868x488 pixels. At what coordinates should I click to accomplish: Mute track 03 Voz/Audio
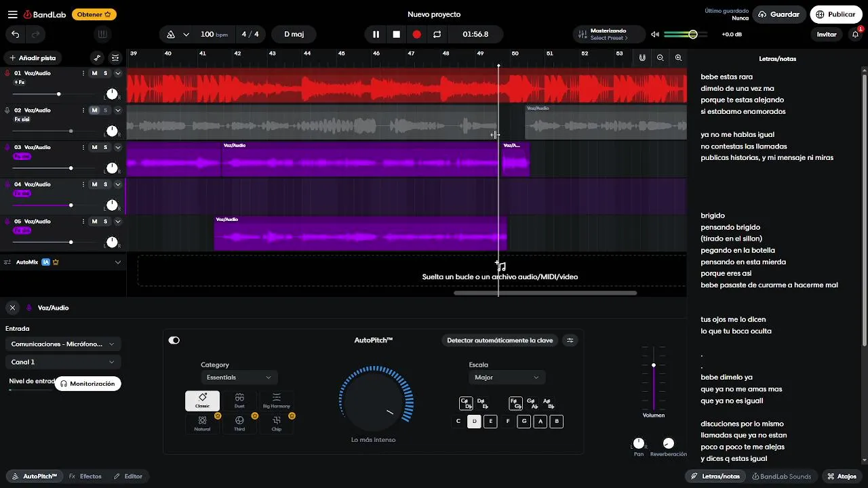94,147
